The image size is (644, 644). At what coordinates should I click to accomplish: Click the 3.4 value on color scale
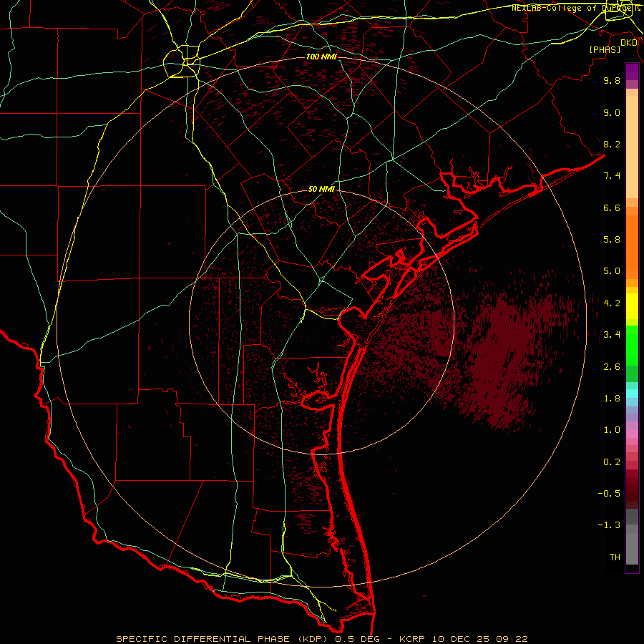(612, 335)
